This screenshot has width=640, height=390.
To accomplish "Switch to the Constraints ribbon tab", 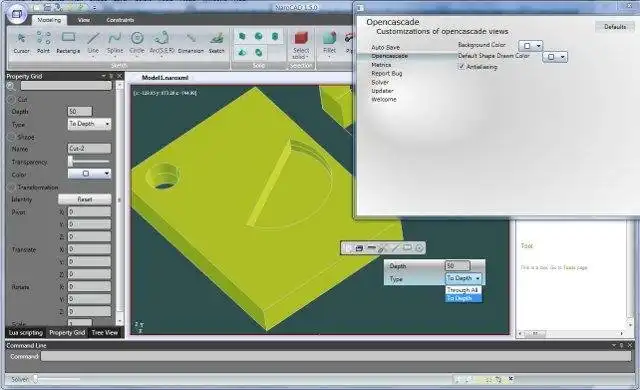I will 120,20.
